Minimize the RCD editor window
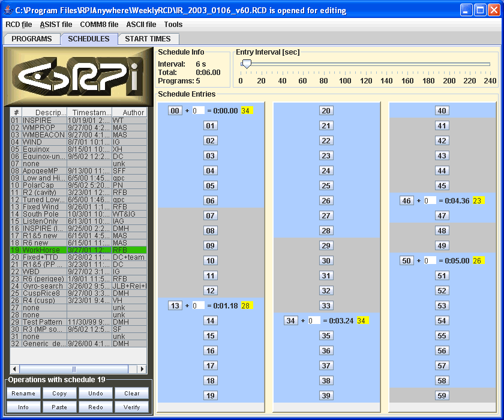 tap(466, 10)
